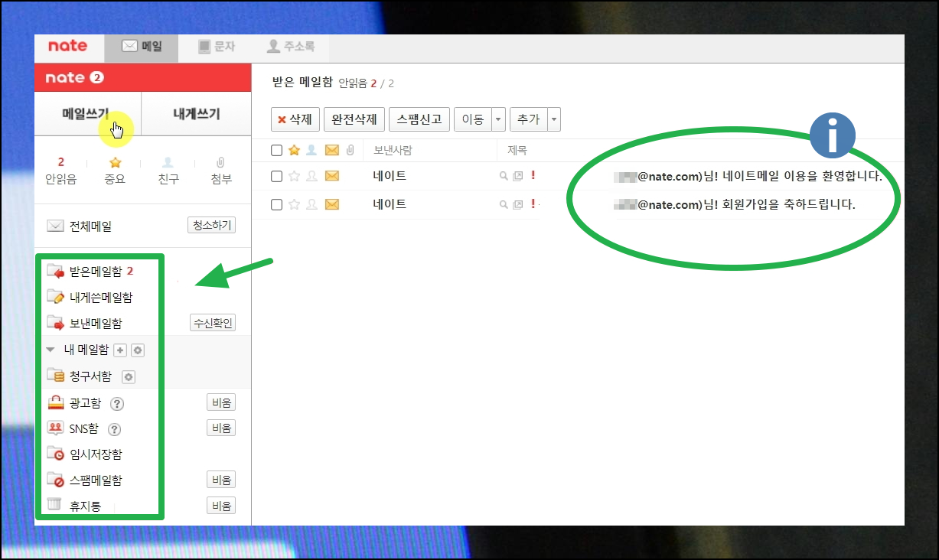Click the 삭제 delete button
The height and width of the screenshot is (560, 939).
(295, 119)
